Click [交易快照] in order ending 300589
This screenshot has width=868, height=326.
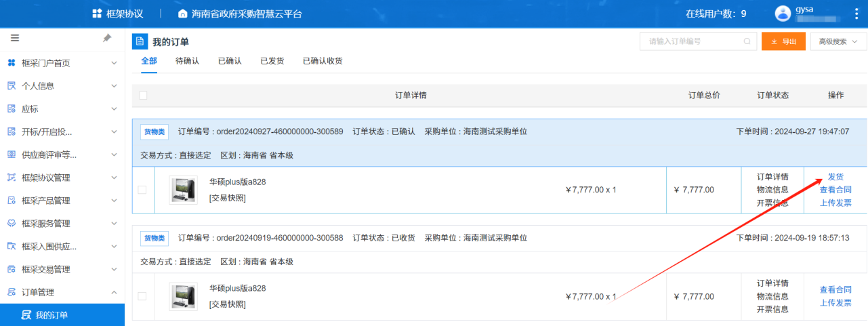point(228,198)
